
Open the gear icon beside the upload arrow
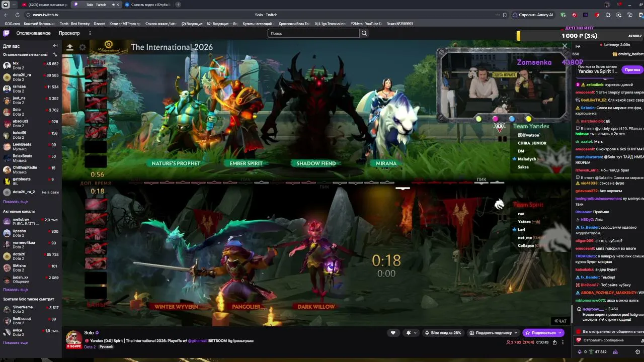coord(83,47)
